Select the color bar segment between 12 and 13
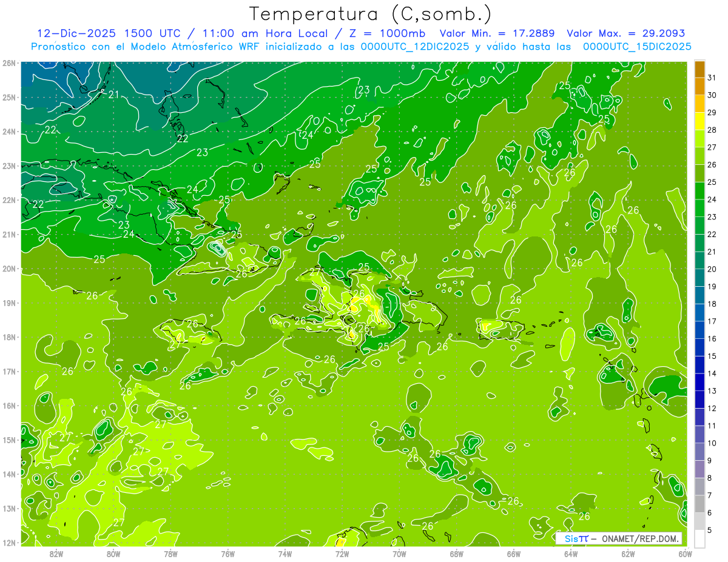The width and height of the screenshot is (728, 562). [x=699, y=400]
